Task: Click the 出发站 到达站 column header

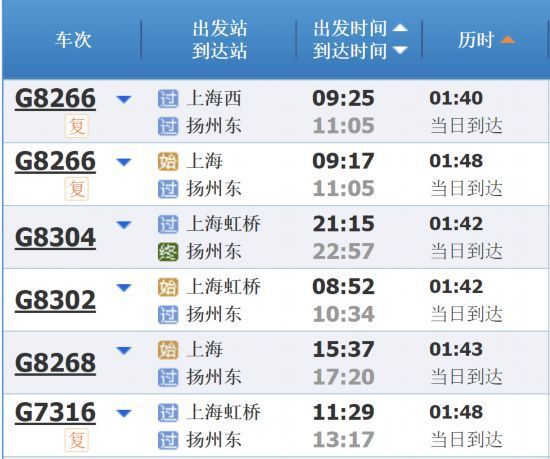Action: point(220,39)
